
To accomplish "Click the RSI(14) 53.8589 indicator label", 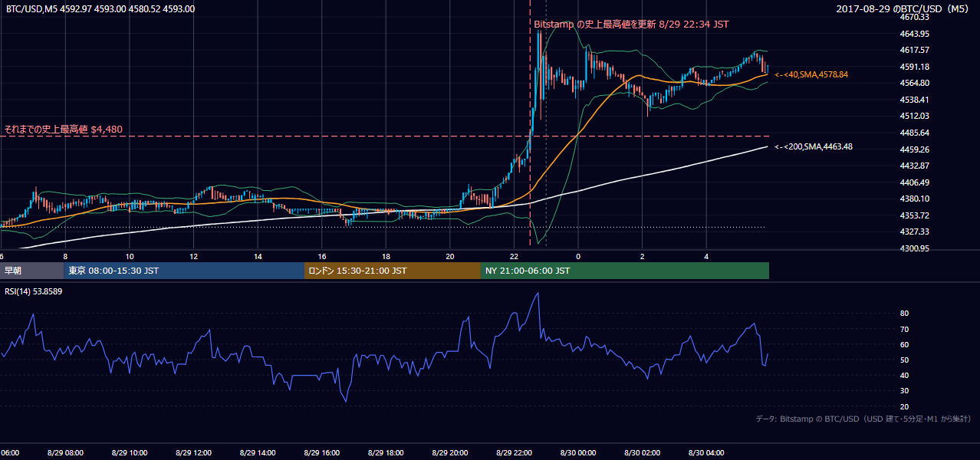I will 35,292.
